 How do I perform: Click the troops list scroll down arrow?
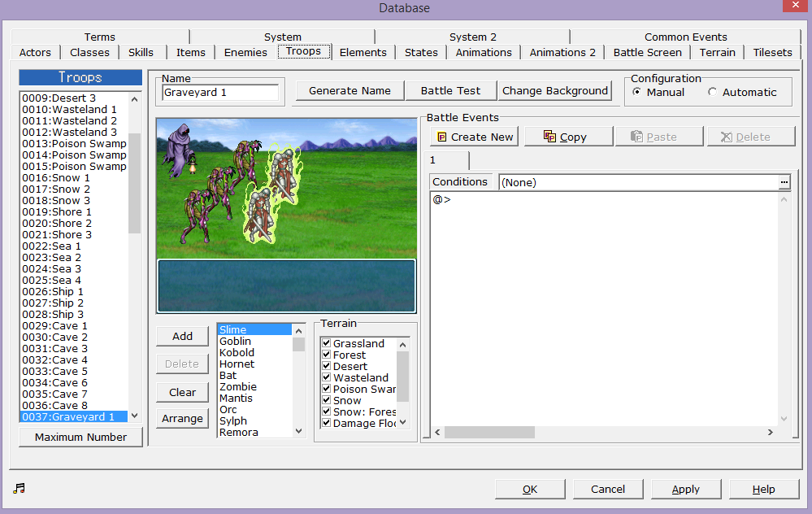[135, 416]
